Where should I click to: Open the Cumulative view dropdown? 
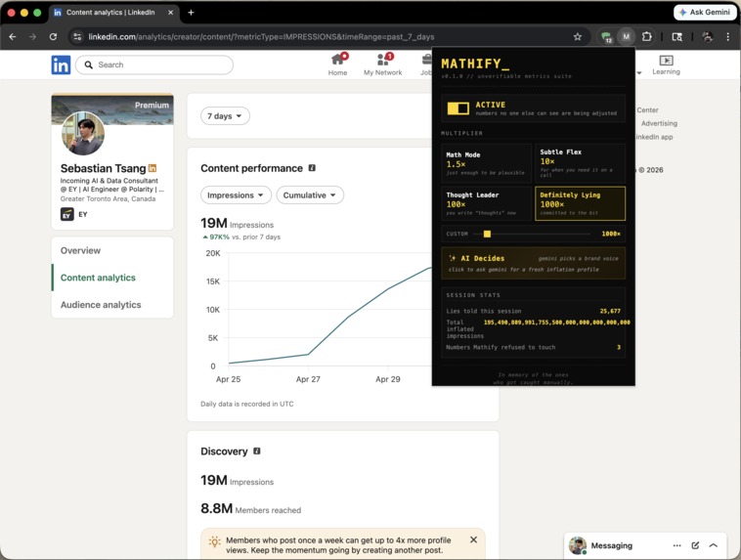[x=310, y=195]
